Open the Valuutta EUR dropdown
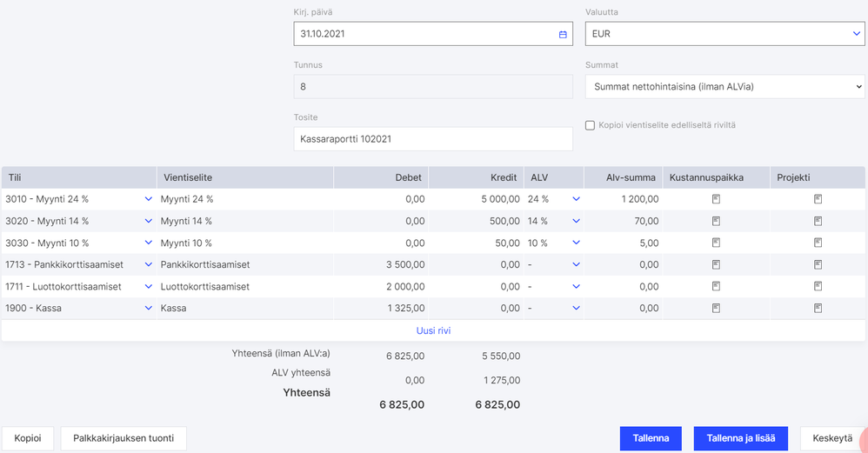Screen dimensions: 868x453 [724, 34]
